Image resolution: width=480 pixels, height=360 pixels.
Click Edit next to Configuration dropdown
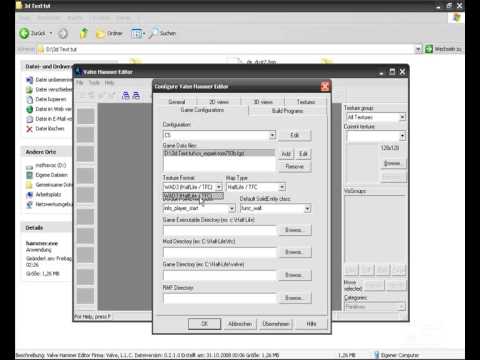(295, 135)
